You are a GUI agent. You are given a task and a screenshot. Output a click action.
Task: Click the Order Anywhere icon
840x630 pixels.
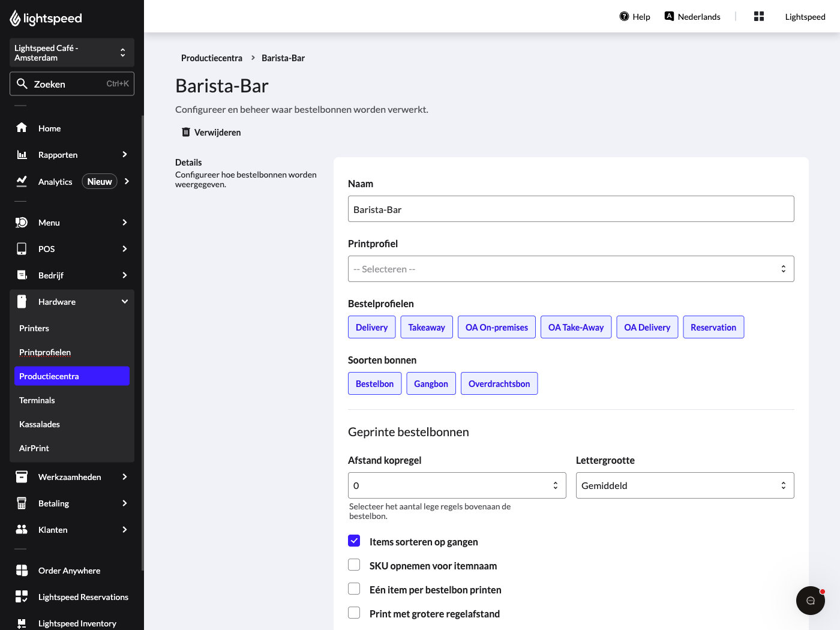coord(22,570)
